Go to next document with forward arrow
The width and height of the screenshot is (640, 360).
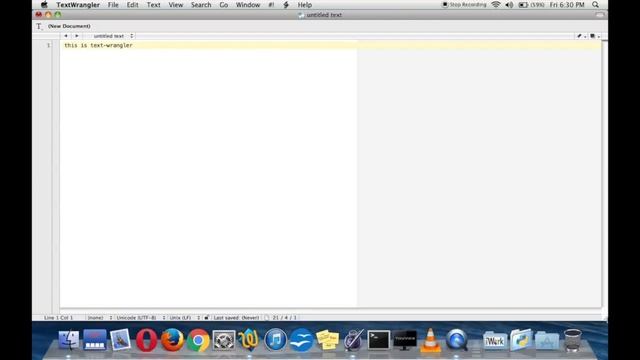[76, 36]
